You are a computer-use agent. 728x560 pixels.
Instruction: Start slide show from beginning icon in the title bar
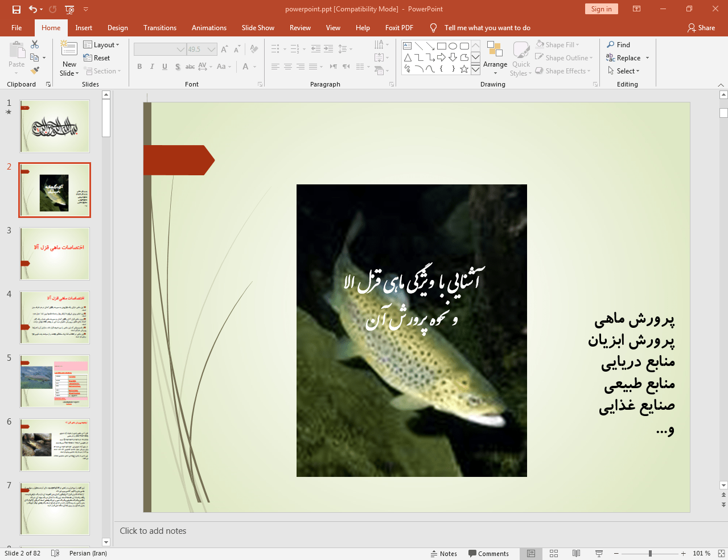click(x=69, y=9)
